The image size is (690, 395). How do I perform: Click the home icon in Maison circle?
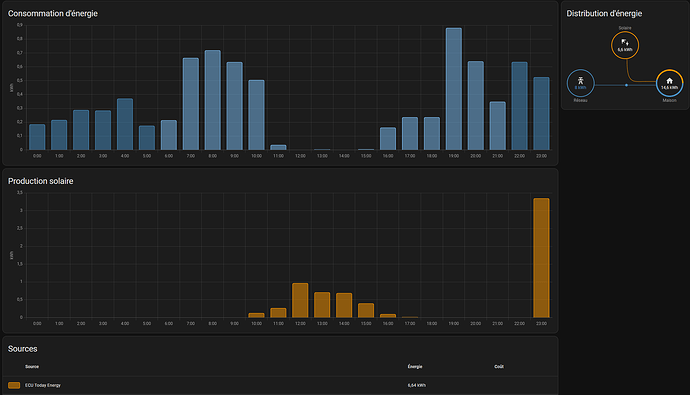(x=669, y=80)
